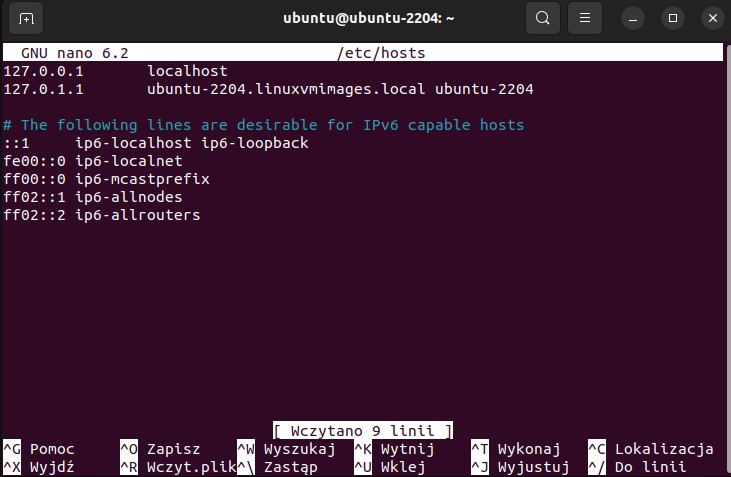This screenshot has height=477, width=731.
Task: Click the window title ubuntu@ubuntu-2204
Action: pos(368,18)
